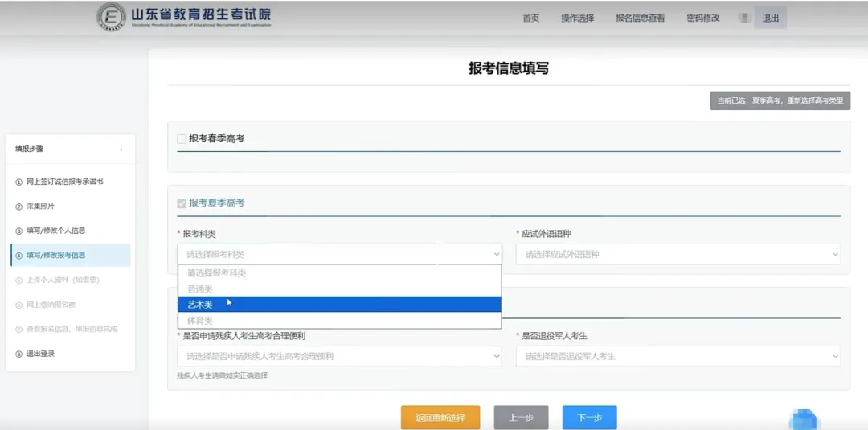Go to step 填写/修改个人信息
This screenshot has height=430, width=868.
pos(51,231)
